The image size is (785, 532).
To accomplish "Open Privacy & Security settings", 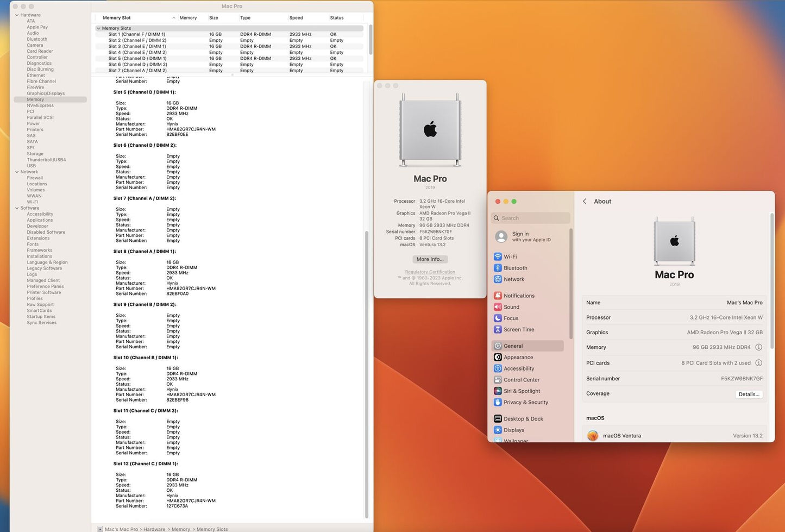I will pos(525,402).
